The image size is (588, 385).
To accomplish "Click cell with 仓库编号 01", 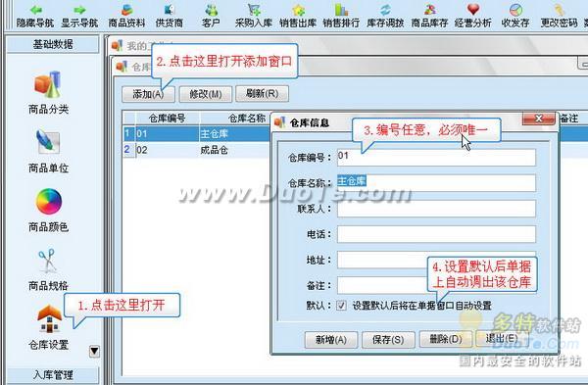I will click(168, 134).
